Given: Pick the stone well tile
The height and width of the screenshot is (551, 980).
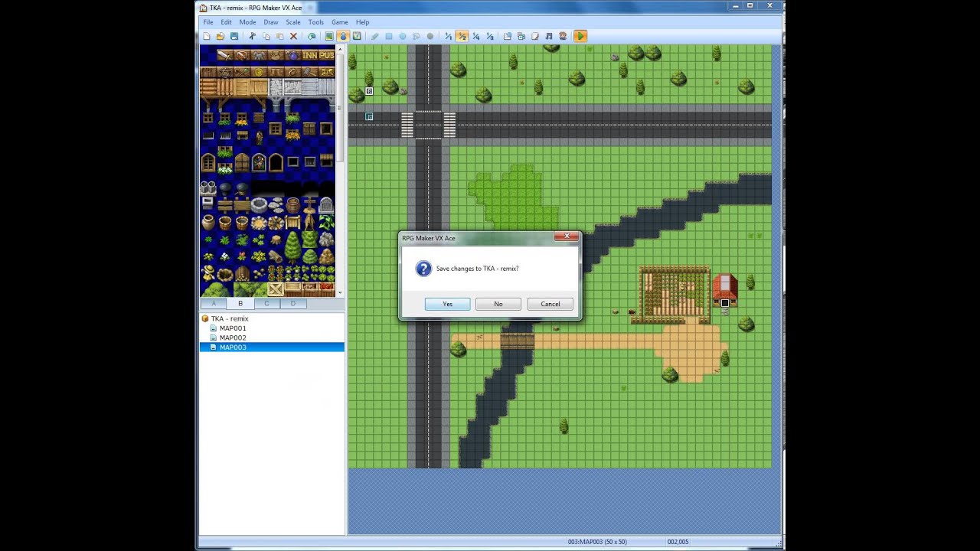Looking at the screenshot, I should point(259,205).
